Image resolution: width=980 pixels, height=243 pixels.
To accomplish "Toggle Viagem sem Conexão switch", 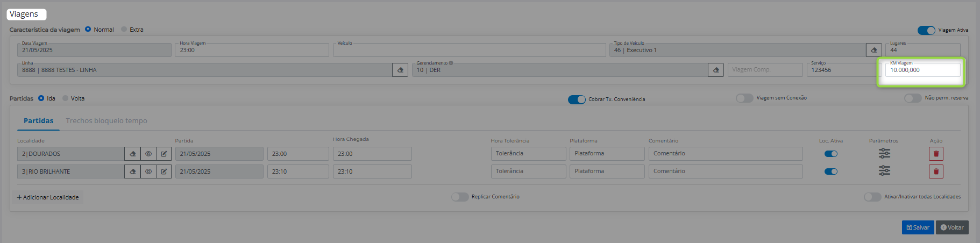I will [x=744, y=98].
